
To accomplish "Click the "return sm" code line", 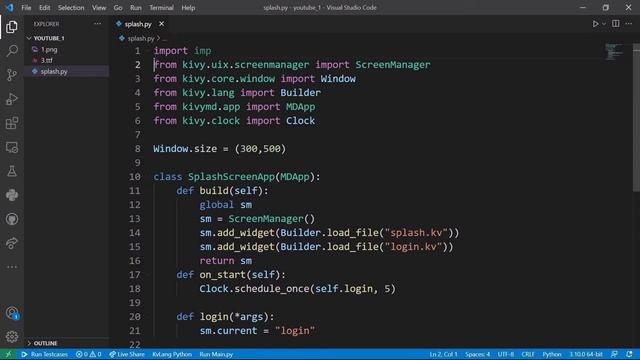I will point(225,260).
